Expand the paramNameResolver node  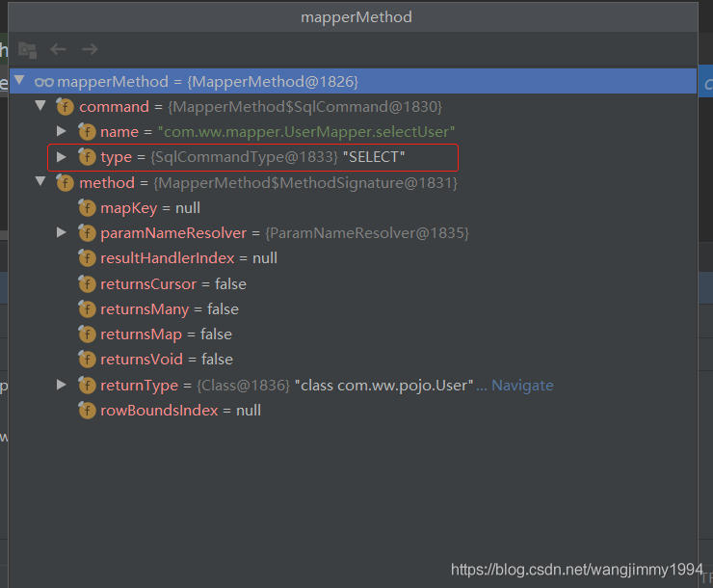[x=62, y=232]
